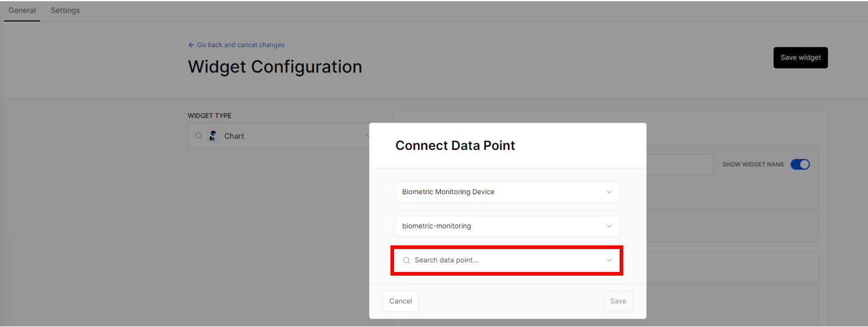
Task: Click the Show Widget Name label text
Action: pos(753,164)
